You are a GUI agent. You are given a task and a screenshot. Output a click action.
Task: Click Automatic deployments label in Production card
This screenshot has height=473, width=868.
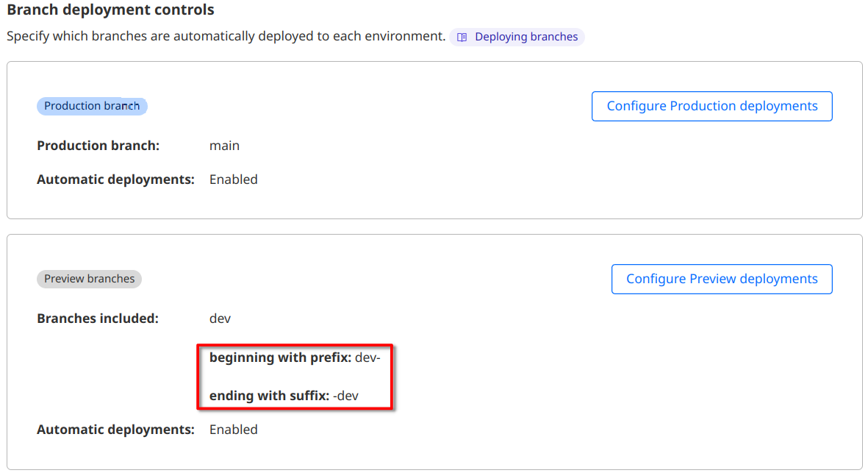[x=115, y=179]
